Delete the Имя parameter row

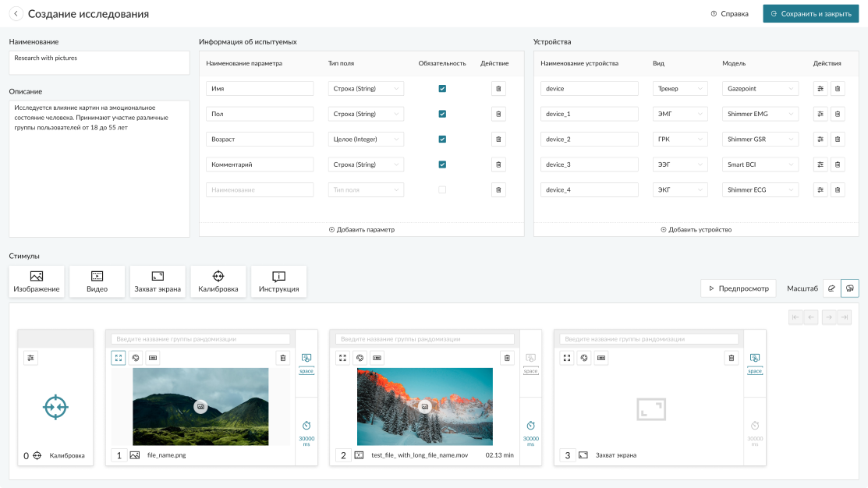[498, 89]
